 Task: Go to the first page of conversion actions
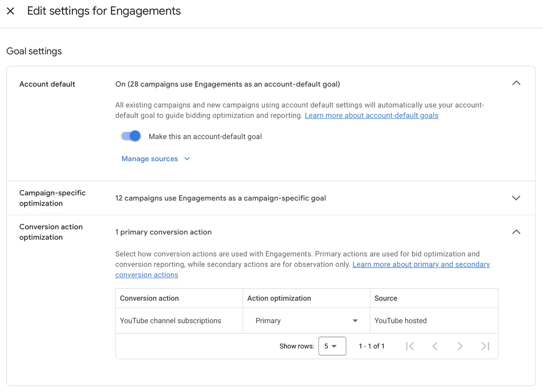pos(410,346)
